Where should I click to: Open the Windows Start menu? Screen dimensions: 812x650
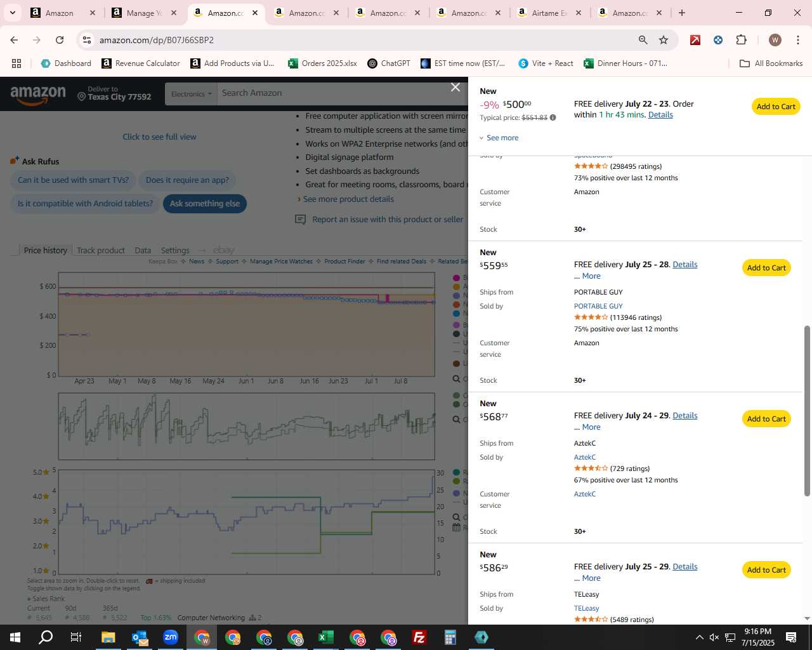(x=15, y=637)
